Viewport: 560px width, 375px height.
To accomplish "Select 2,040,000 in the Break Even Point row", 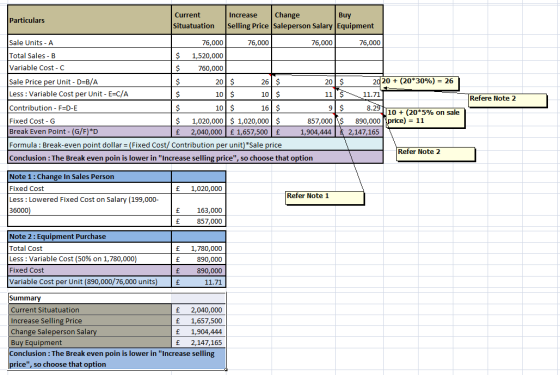I will [x=199, y=132].
